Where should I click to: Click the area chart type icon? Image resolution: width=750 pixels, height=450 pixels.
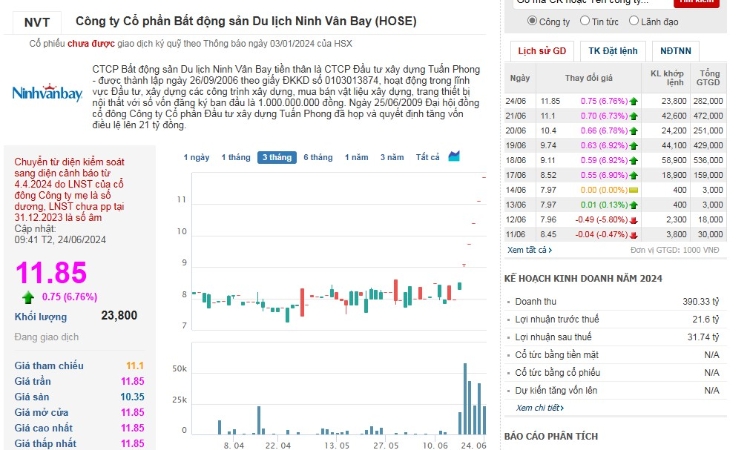pyautogui.click(x=454, y=156)
